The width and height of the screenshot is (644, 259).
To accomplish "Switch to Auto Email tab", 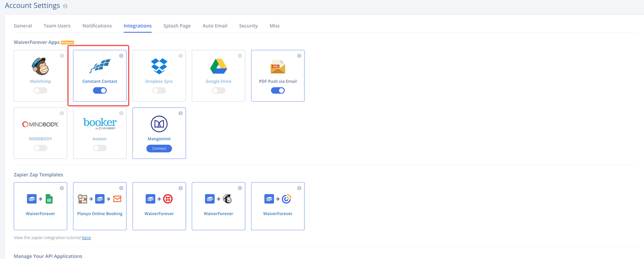I will click(215, 26).
